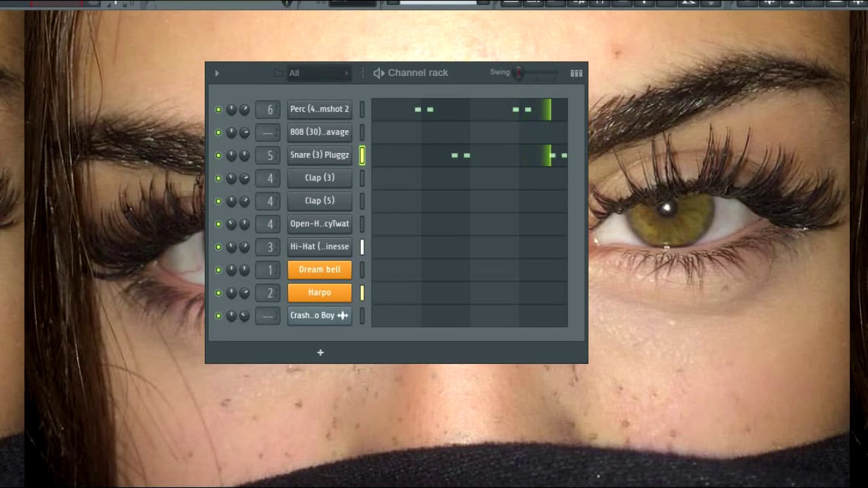Select Crash channel via its selector LED
The height and width of the screenshot is (488, 868).
click(x=362, y=316)
